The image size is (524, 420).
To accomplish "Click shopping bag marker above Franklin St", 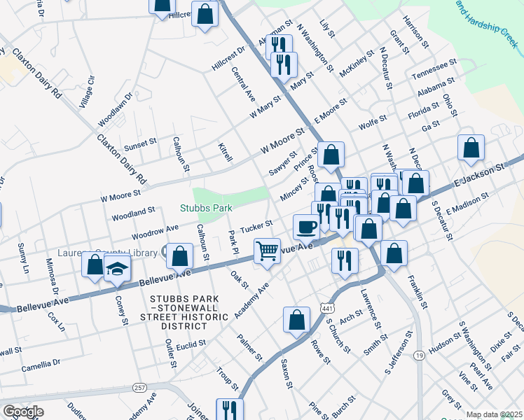I will click(394, 254).
